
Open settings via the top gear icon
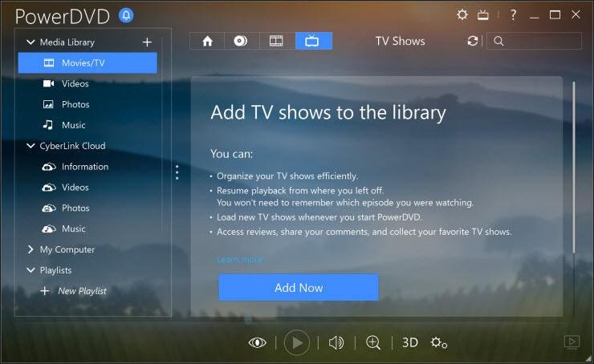(462, 14)
